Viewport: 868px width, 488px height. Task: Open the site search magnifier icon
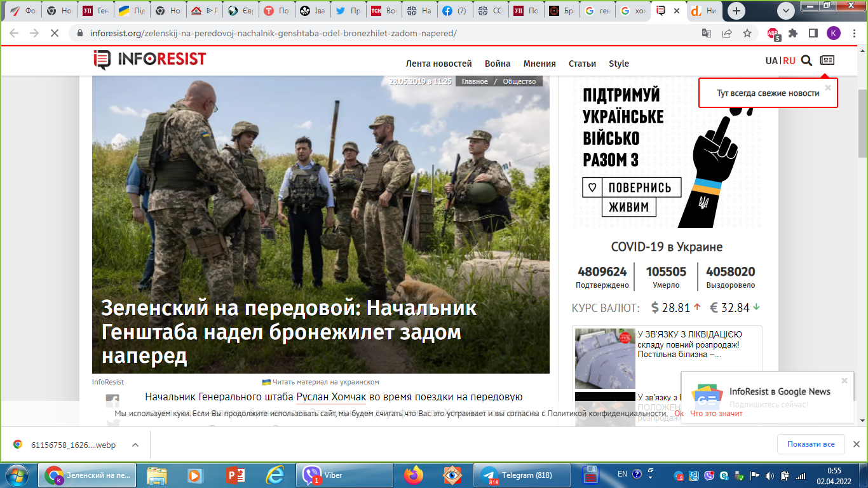click(x=806, y=61)
